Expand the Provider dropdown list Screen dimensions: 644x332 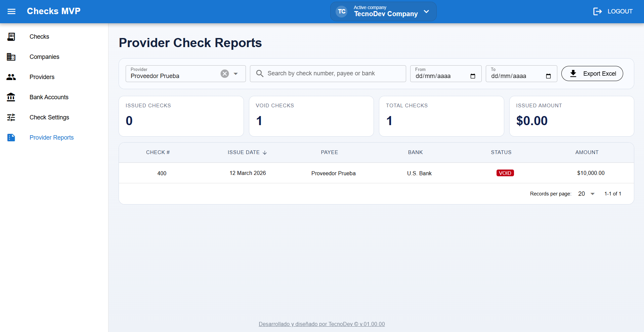[x=236, y=74]
